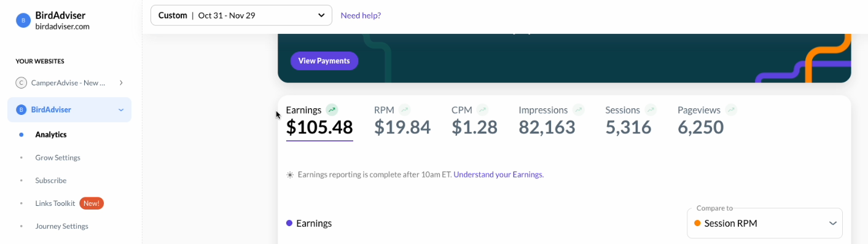Click the View Payments button
Viewport: 868px width, 244px height.
tap(324, 61)
